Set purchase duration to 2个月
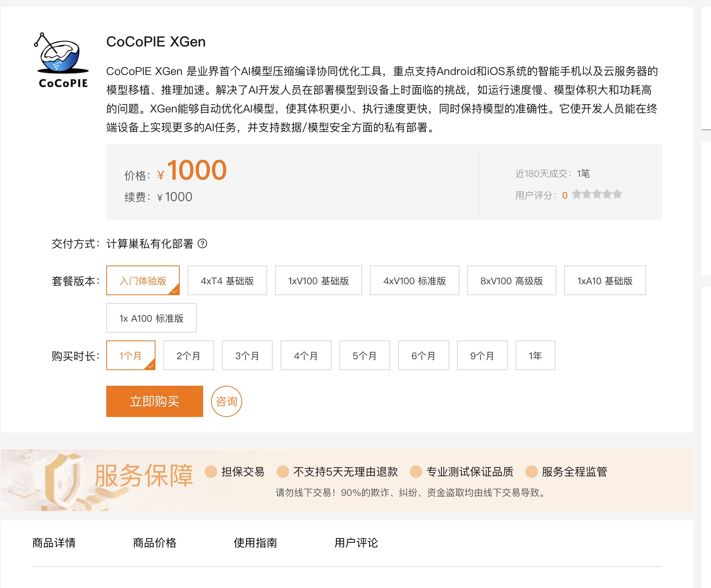 189,355
